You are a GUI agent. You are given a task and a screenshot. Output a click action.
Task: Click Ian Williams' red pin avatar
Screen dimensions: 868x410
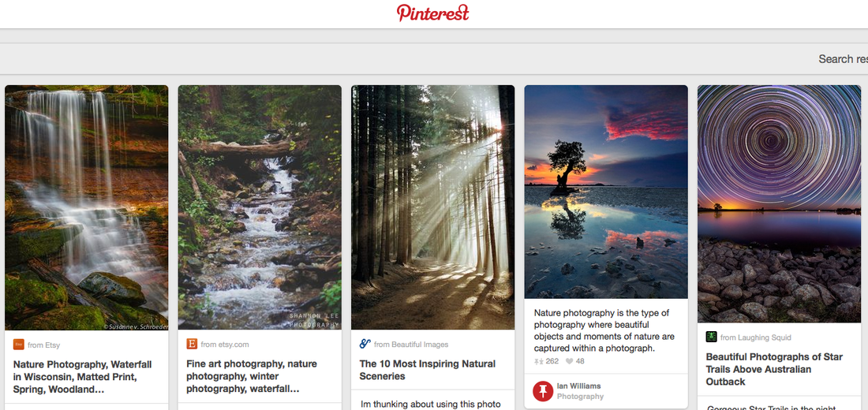[543, 390]
